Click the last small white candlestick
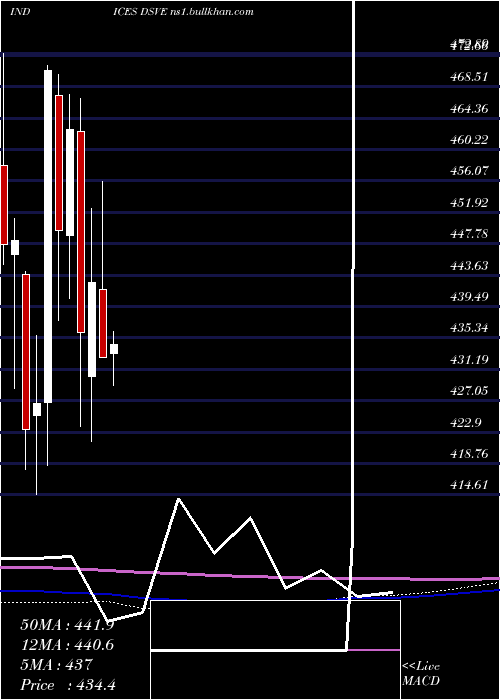Screen dimensions: 500x700 [x=114, y=349]
